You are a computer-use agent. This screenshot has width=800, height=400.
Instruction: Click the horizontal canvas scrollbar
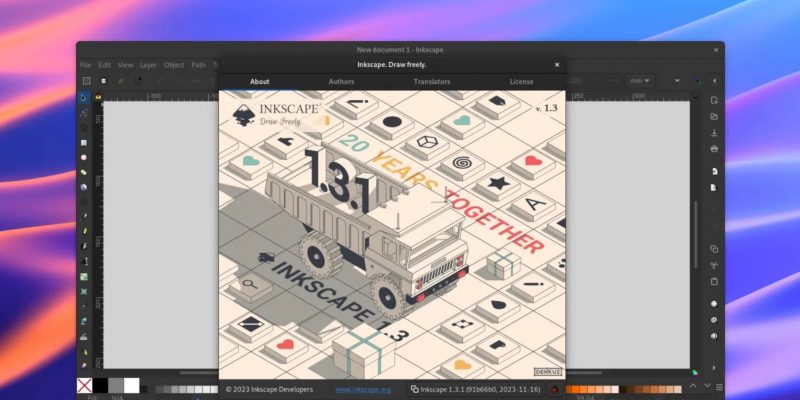[x=199, y=372]
